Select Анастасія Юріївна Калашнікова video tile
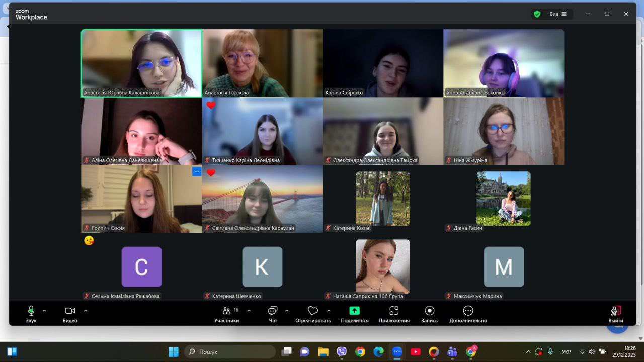 click(142, 63)
